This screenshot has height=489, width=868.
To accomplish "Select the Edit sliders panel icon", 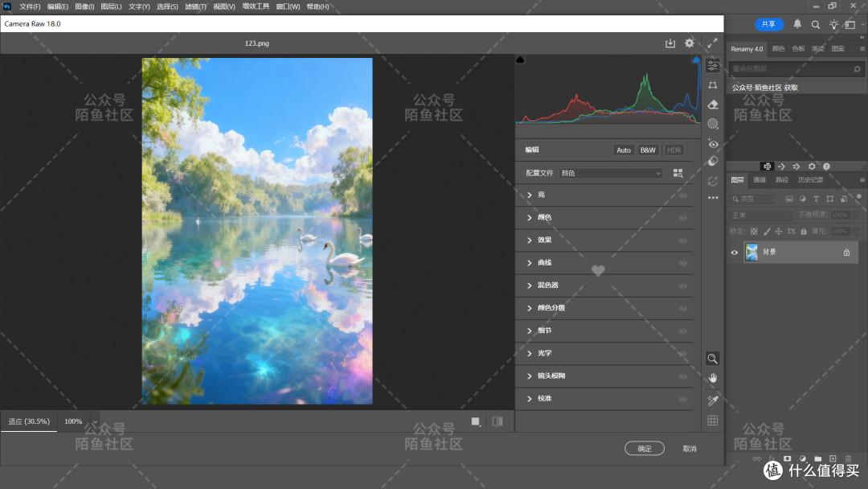I will tap(713, 66).
